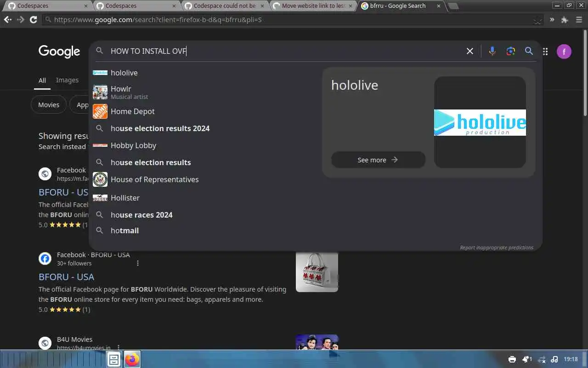Viewport: 588px width, 368px height.
Task: Select the All results tab
Action: (x=42, y=80)
